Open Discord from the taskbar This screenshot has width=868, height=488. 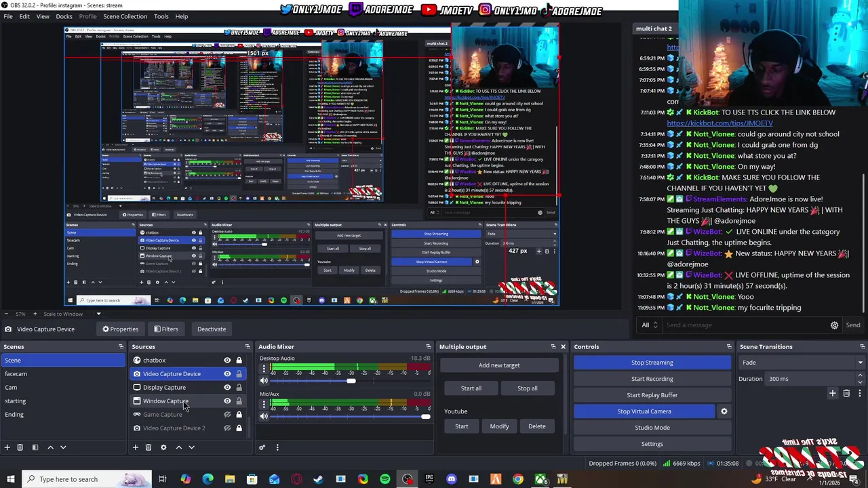coord(452,479)
